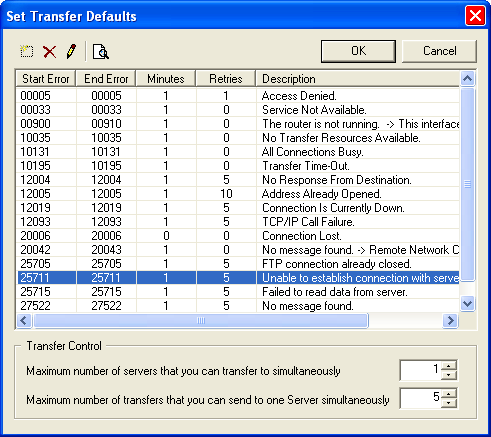Increase transfers per server spinner value
This screenshot has height=437, width=491.
click(x=449, y=394)
